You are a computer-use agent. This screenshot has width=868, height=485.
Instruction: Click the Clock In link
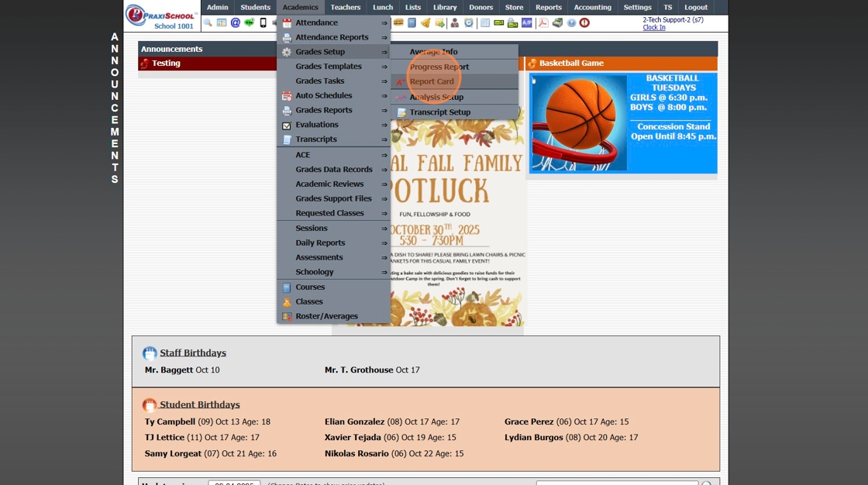[654, 27]
